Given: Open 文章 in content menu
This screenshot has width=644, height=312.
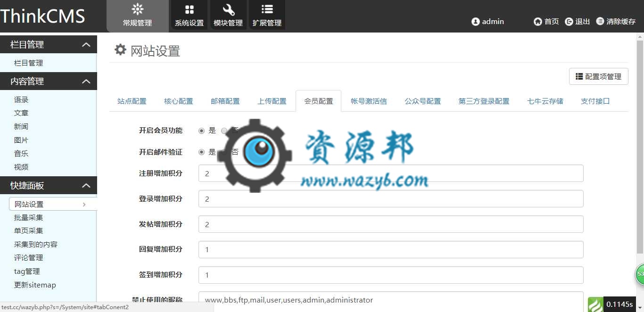Looking at the screenshot, I should tap(21, 113).
